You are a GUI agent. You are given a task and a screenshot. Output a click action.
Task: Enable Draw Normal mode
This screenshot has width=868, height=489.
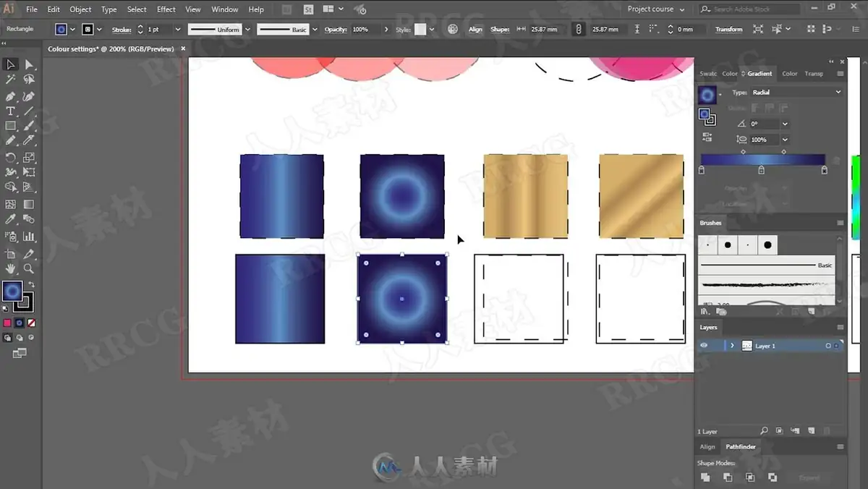click(x=7, y=338)
